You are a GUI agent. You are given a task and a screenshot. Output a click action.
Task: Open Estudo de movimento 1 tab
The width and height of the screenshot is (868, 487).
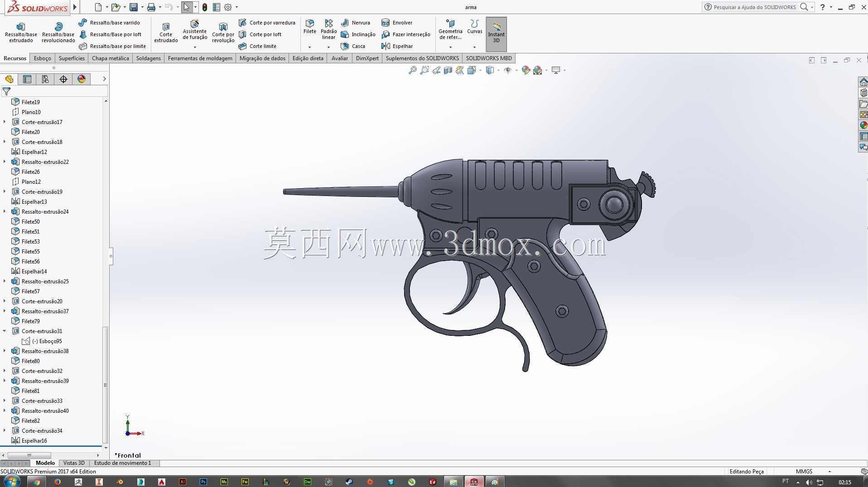pos(122,463)
